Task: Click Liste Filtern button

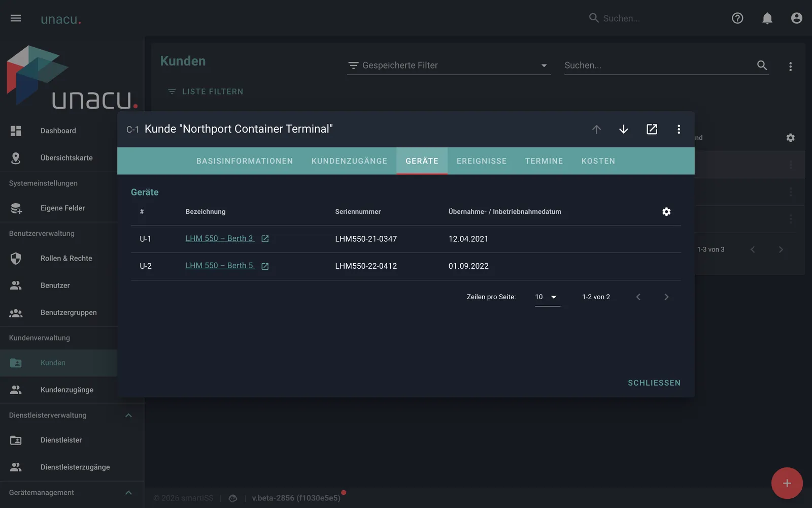Action: pos(206,91)
